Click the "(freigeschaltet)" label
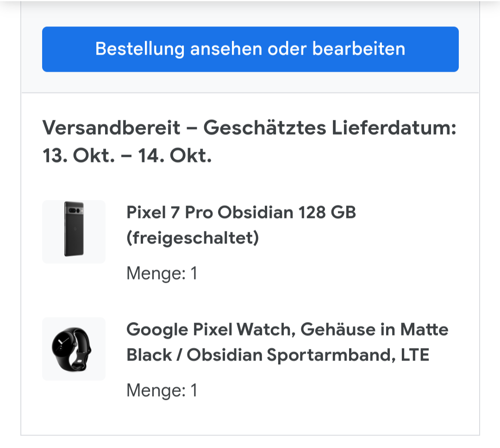This screenshot has width=500, height=448. [x=192, y=238]
